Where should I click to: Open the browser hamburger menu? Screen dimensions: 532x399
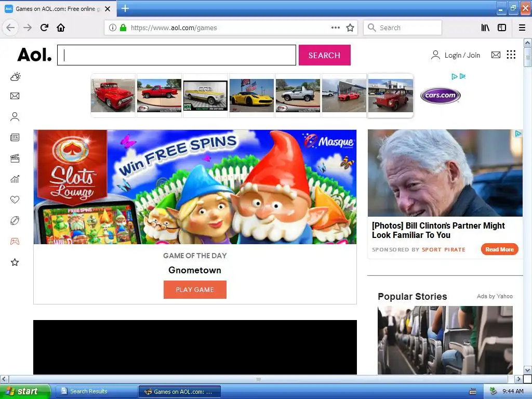(x=522, y=28)
